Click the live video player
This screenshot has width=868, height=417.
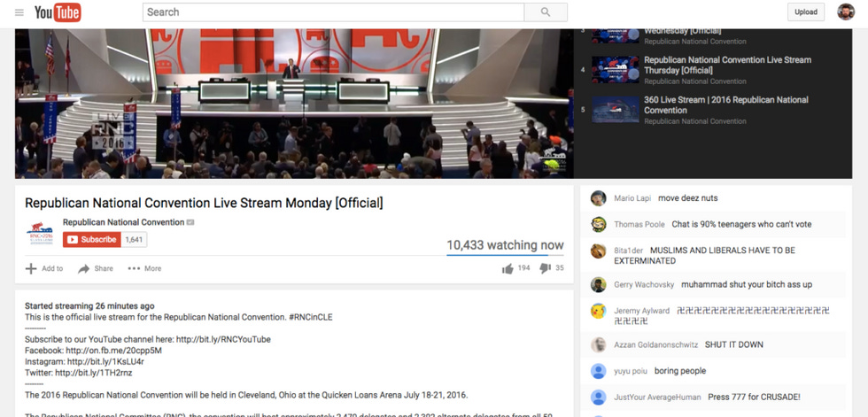(x=294, y=104)
